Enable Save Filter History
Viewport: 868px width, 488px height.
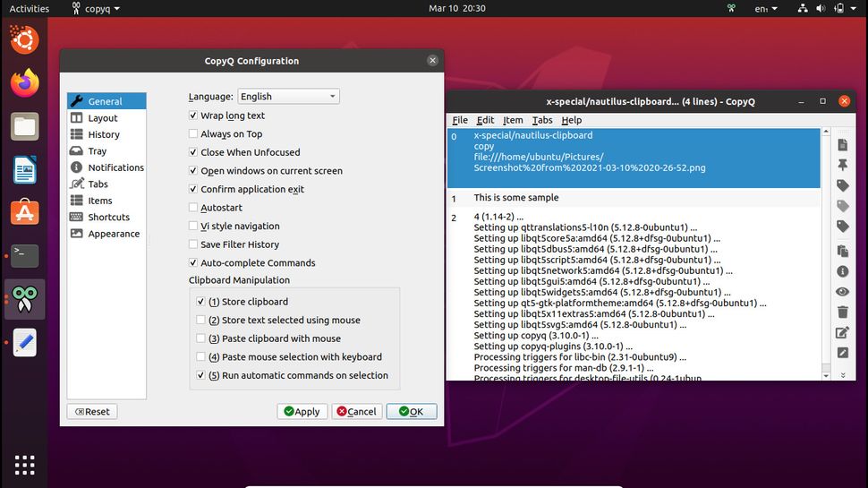pyautogui.click(x=193, y=244)
